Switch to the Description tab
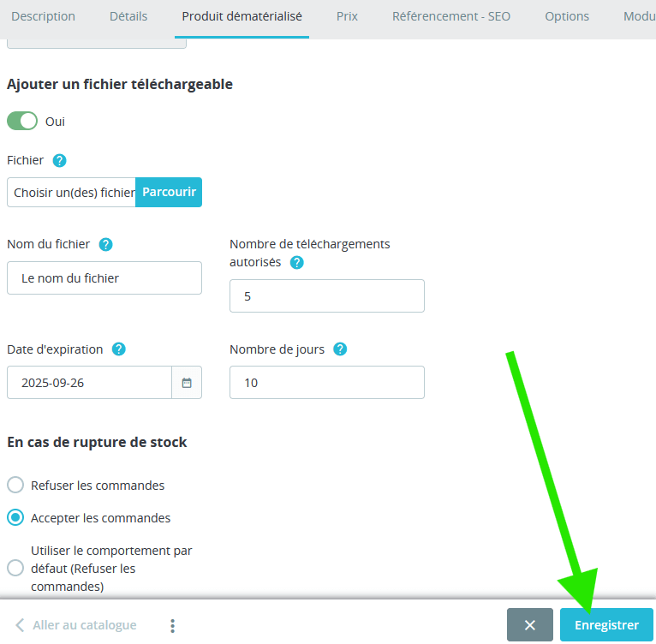 coord(43,16)
